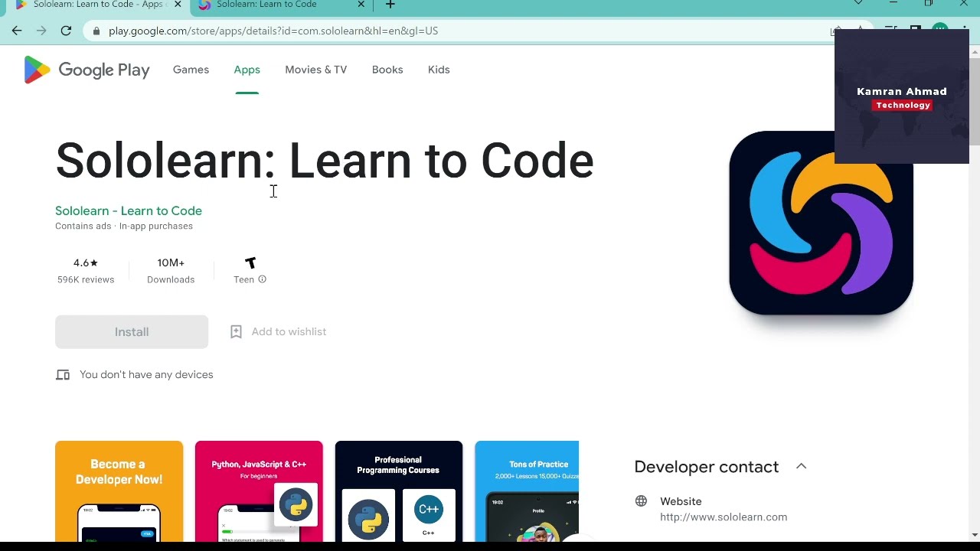Open the Become a Developer Now screenshot
This screenshot has width=980, height=551.
tap(119, 491)
